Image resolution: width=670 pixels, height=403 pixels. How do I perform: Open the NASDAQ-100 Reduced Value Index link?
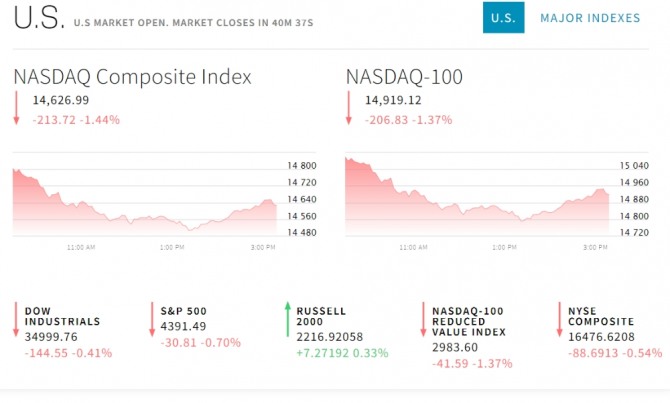click(x=468, y=321)
